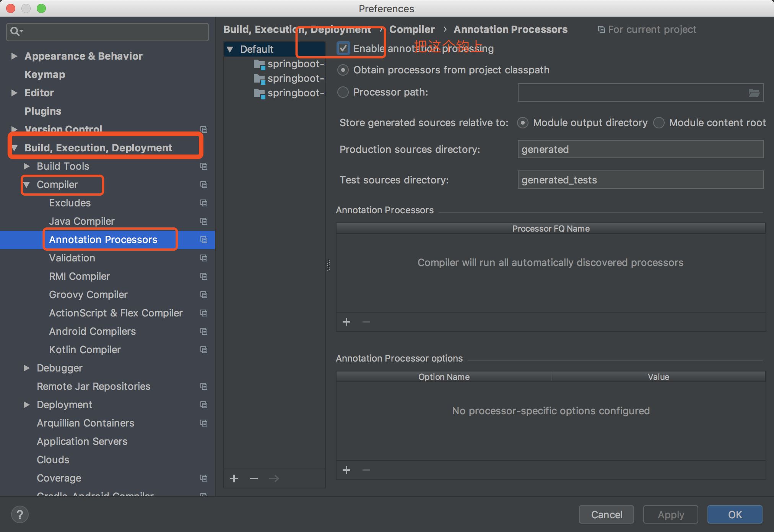Open the Keymap settings page
The width and height of the screenshot is (774, 532).
(45, 75)
